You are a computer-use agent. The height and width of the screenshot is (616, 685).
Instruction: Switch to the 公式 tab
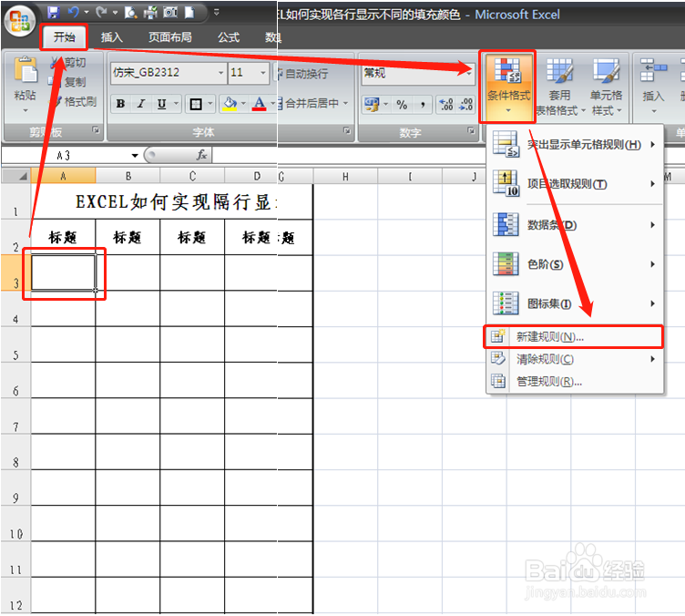(229, 37)
